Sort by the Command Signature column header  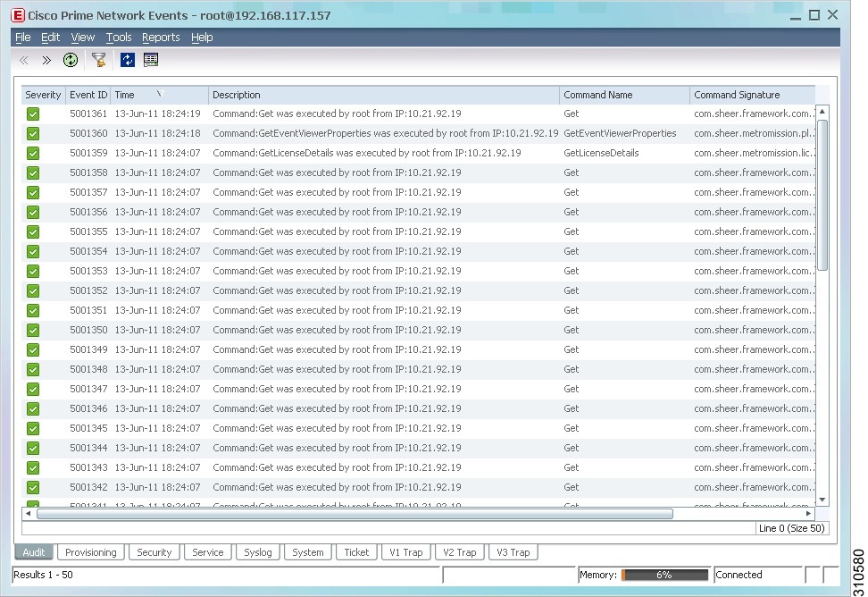[x=753, y=95]
